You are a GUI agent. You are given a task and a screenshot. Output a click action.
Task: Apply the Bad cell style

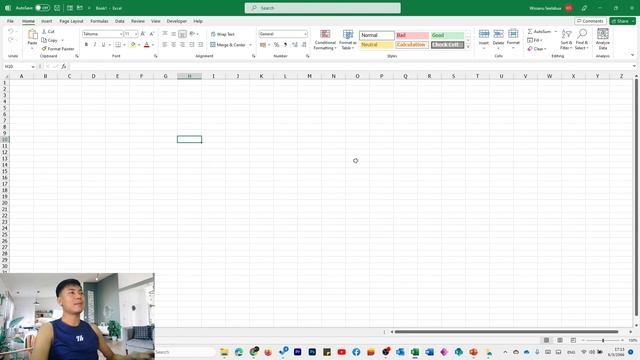pos(412,36)
